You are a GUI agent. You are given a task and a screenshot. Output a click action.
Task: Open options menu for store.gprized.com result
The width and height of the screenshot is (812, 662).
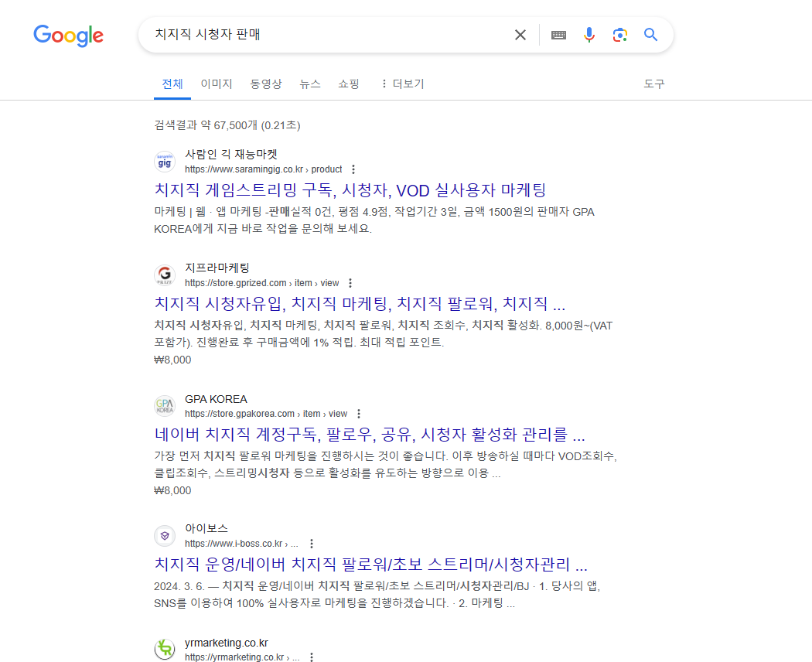tap(350, 283)
